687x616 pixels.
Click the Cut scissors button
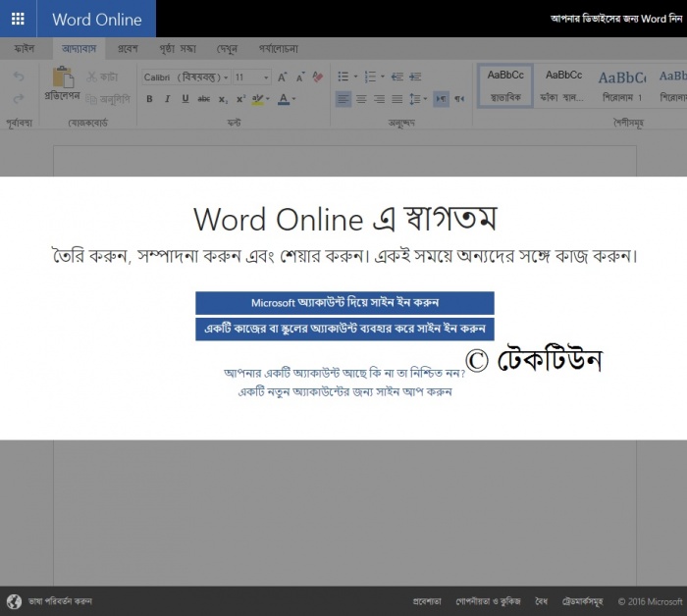(102, 77)
